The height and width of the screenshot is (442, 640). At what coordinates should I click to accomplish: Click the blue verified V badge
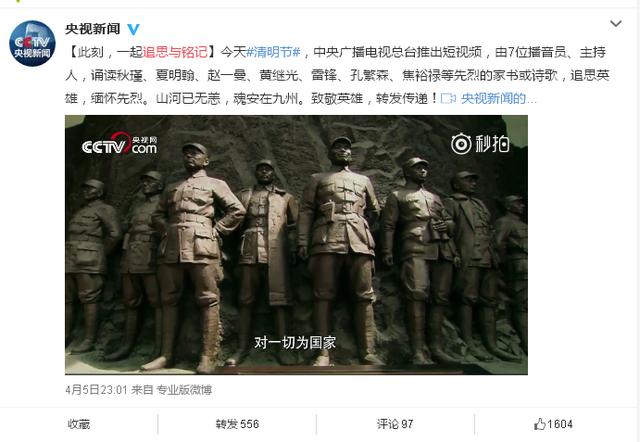pos(133,29)
